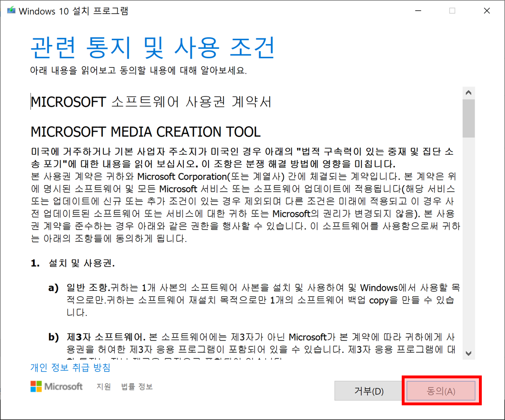Click the scrollbar up arrow
Screen dimensions: 505x420
coord(469,93)
